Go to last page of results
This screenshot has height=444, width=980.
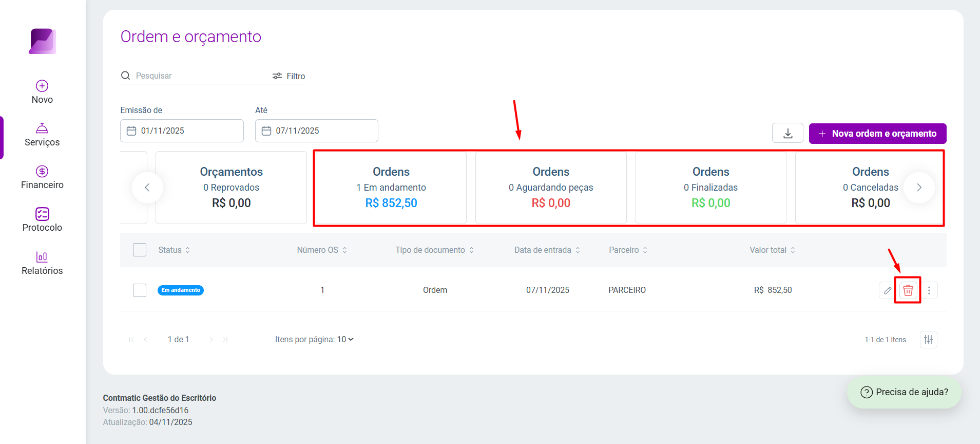(x=225, y=339)
